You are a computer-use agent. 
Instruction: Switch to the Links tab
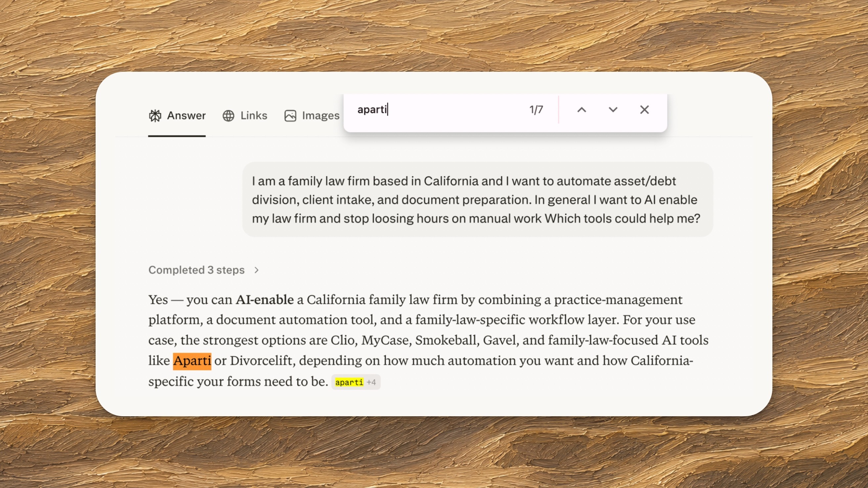point(245,115)
